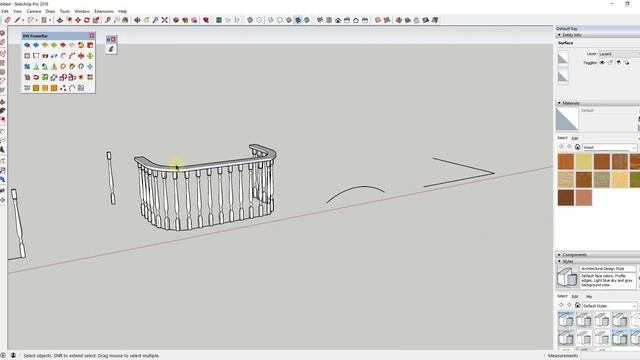Open the View menu

pyautogui.click(x=17, y=11)
